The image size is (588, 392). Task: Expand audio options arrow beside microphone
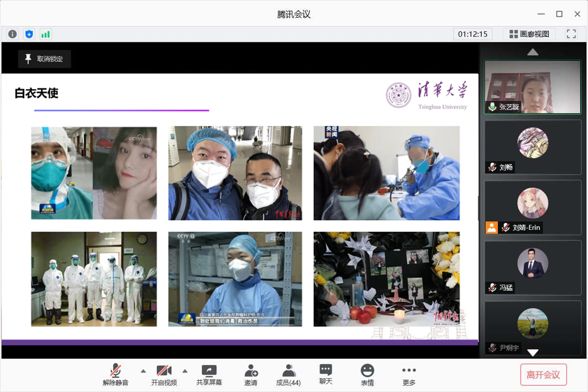coord(143,371)
